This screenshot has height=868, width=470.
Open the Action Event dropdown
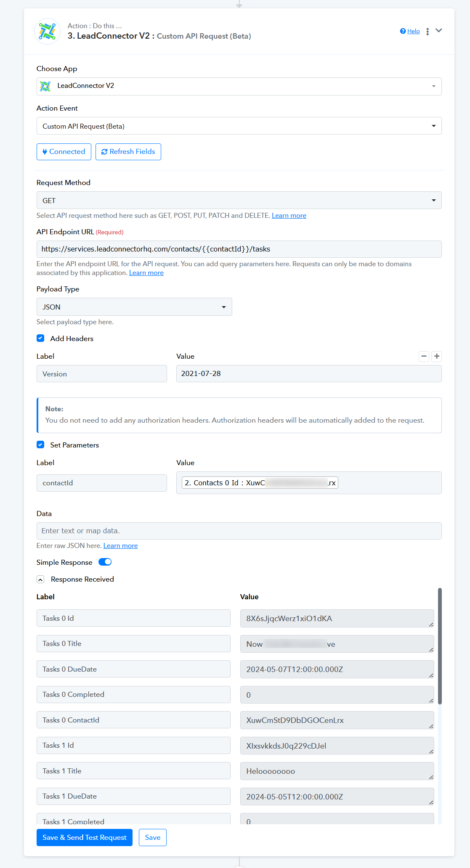click(x=239, y=126)
